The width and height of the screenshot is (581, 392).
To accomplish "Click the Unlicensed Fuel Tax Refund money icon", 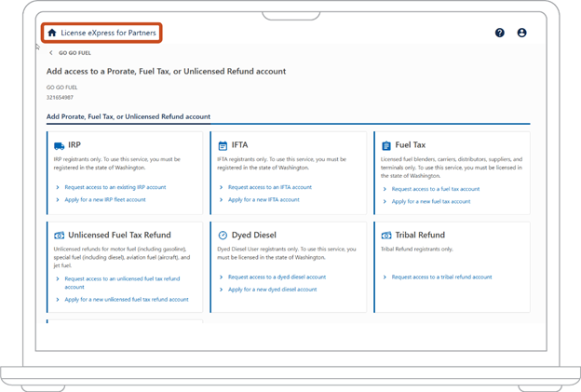I will [x=60, y=236].
